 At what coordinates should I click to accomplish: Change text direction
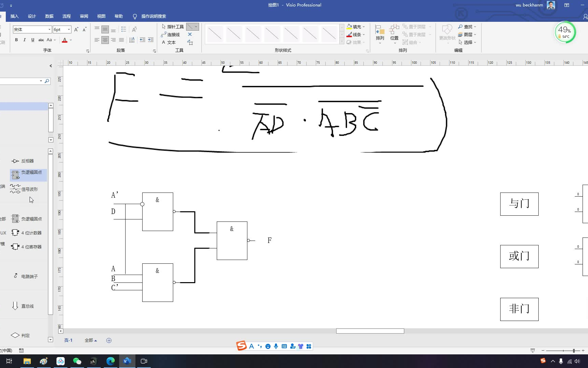(x=132, y=40)
